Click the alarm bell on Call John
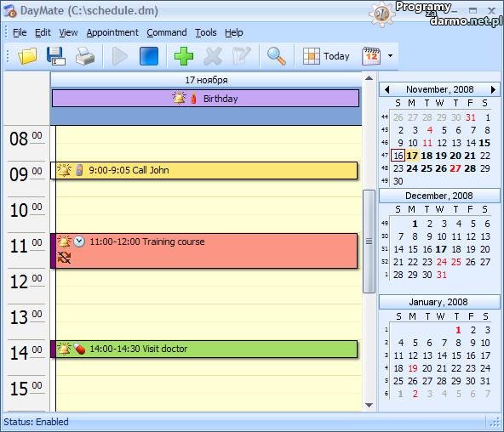The image size is (504, 432). pyautogui.click(x=64, y=170)
